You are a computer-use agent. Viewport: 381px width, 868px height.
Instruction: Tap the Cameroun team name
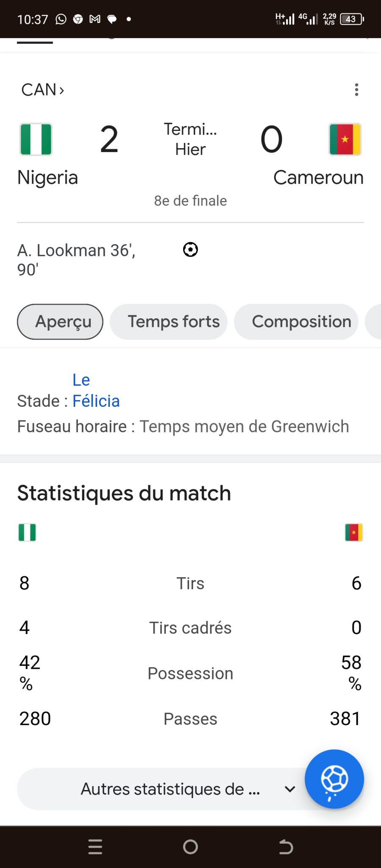point(318,178)
